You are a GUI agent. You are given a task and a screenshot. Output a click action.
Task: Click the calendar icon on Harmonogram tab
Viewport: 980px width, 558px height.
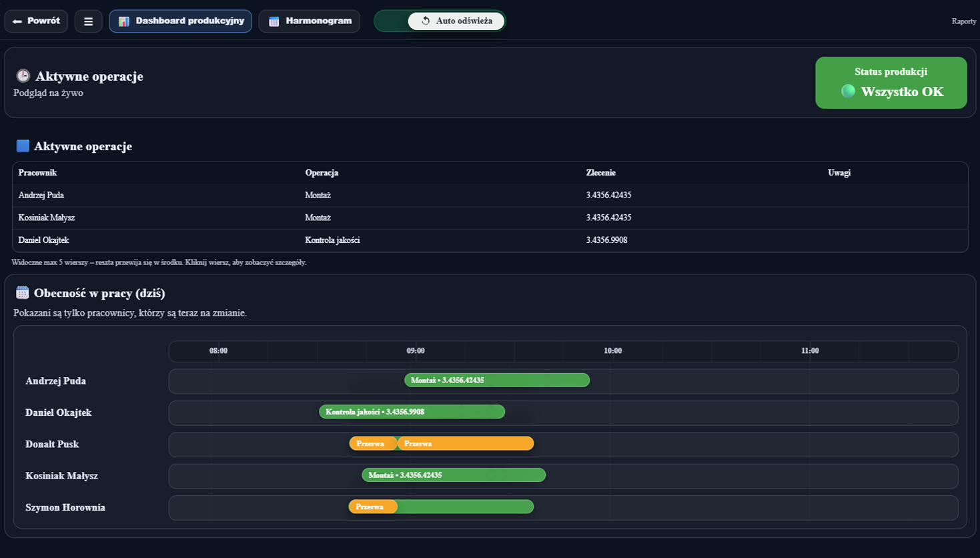pos(274,21)
